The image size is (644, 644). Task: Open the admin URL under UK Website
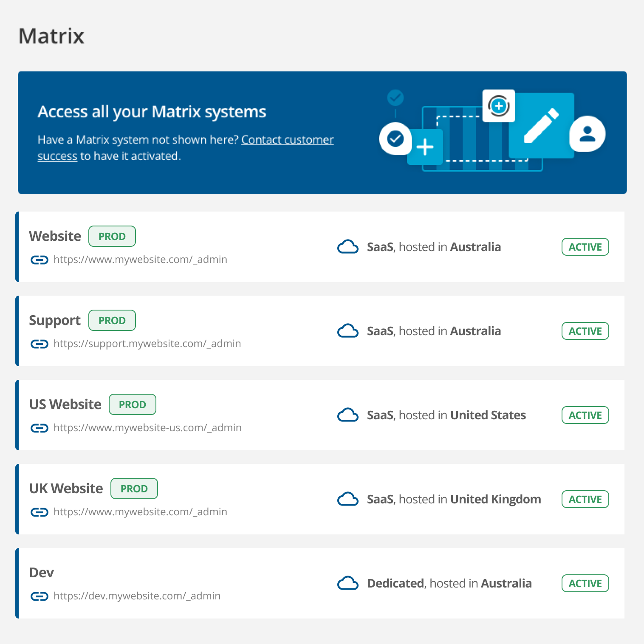[140, 512]
